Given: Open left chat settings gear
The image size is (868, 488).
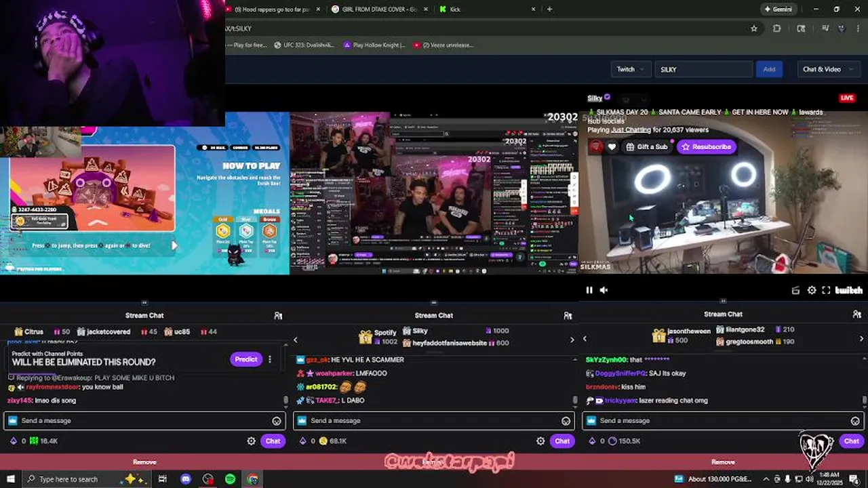Looking at the screenshot, I should (251, 441).
